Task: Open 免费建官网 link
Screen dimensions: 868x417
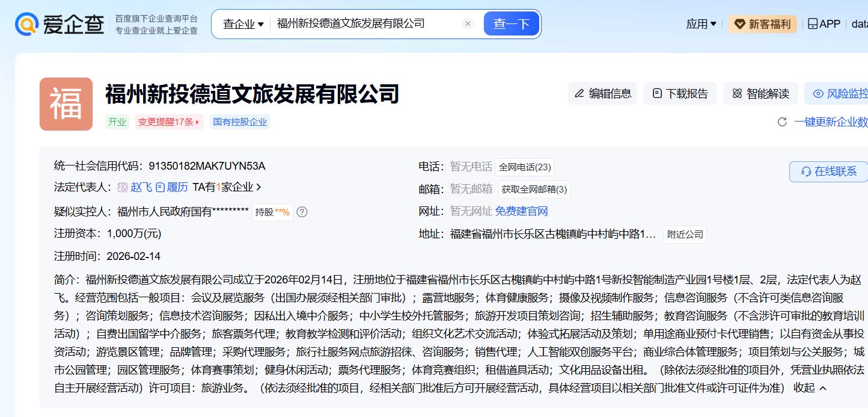Action: pyautogui.click(x=522, y=211)
